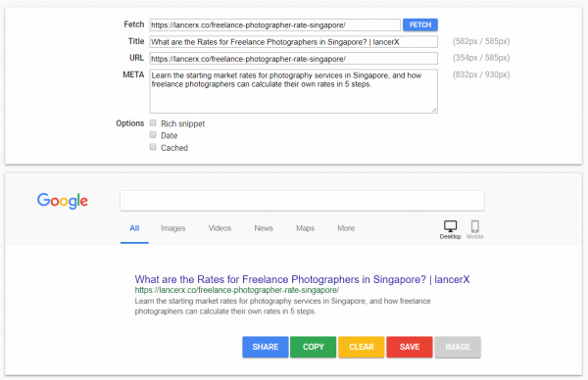588x380 pixels.
Task: Click the Title field label
Action: coord(136,41)
